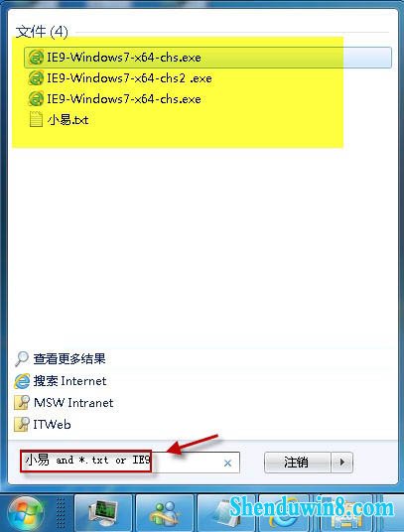The width and height of the screenshot is (404, 532).
Task: Click the IE icon of the third exe result
Action: coord(36,98)
